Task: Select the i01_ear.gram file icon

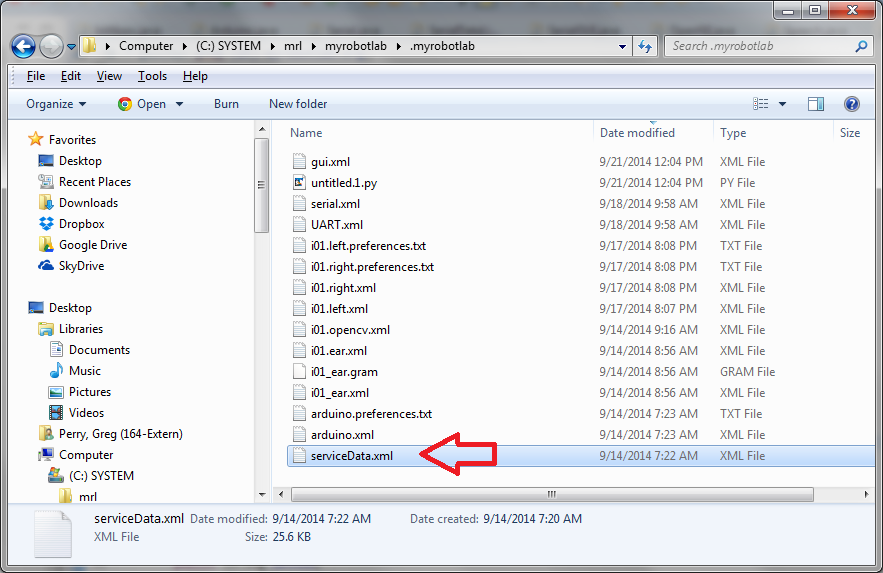Action: point(299,371)
